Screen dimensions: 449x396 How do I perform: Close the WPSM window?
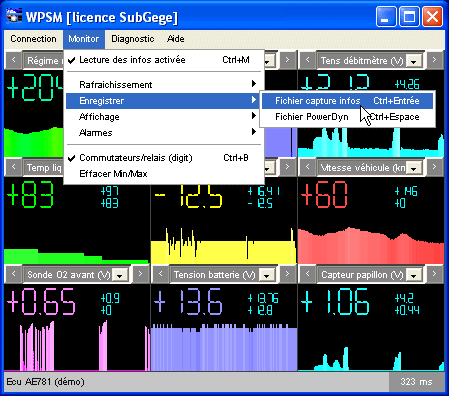point(432,17)
